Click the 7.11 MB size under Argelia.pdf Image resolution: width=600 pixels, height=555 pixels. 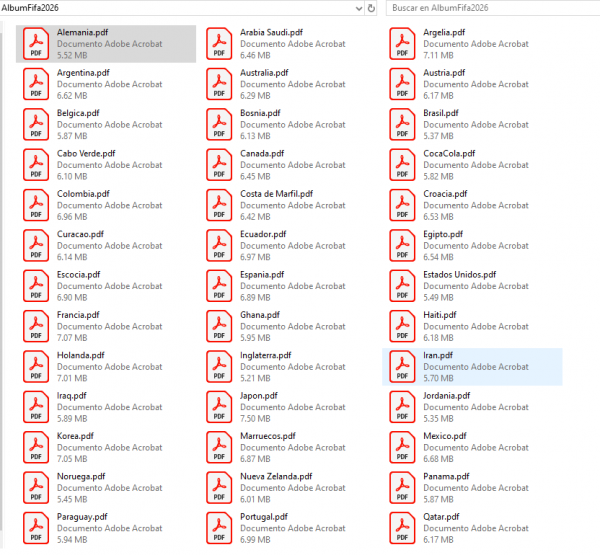pos(438,56)
